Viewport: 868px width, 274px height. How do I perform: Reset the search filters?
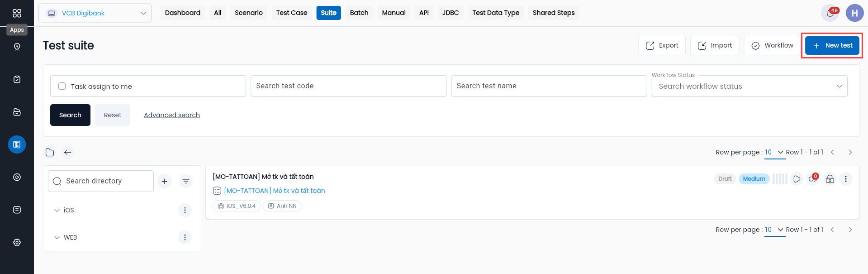pyautogui.click(x=113, y=115)
